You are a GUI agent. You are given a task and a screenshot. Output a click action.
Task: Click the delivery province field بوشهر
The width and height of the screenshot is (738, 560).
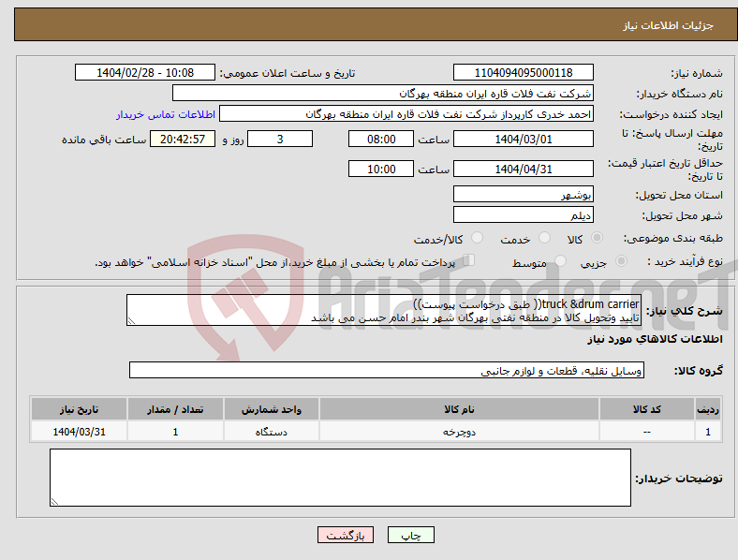[x=523, y=195]
